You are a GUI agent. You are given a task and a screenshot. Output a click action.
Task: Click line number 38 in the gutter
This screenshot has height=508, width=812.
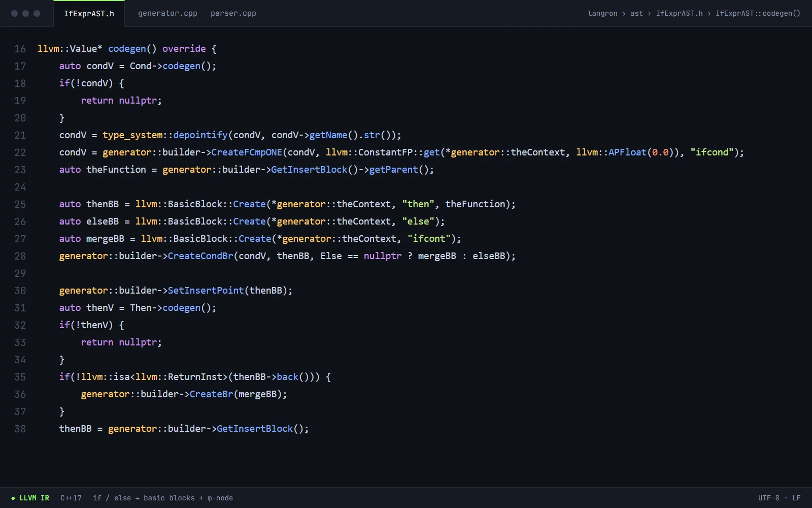click(x=20, y=429)
